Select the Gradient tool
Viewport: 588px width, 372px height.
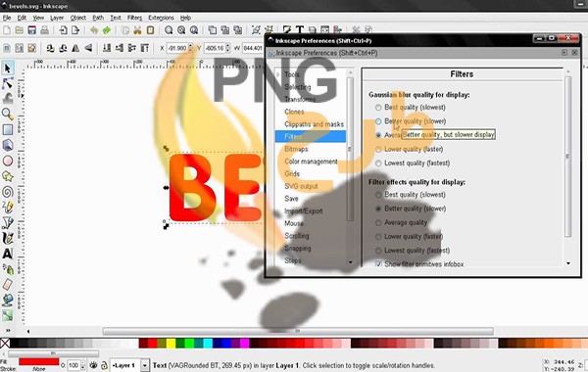(x=8, y=315)
